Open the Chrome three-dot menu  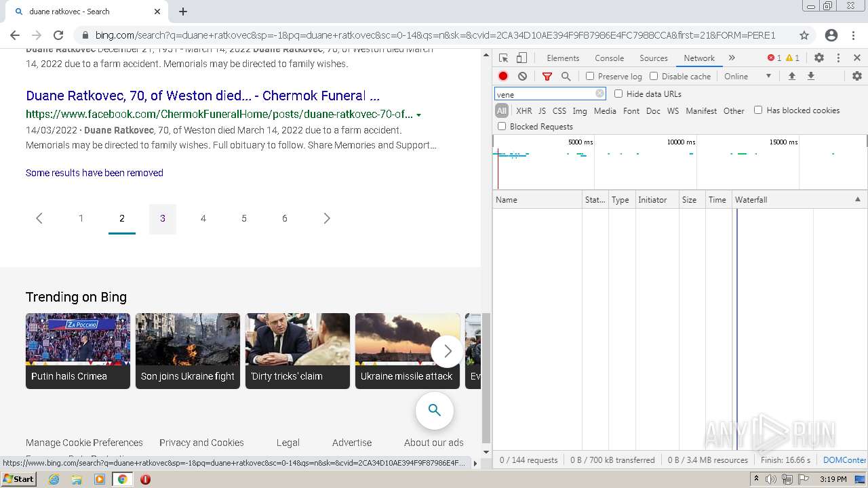pos(854,35)
